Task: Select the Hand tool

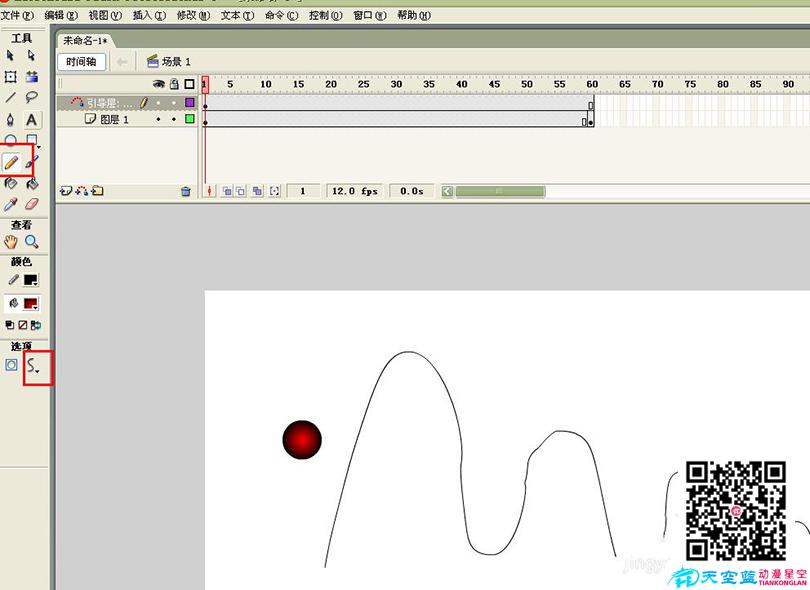Action: coord(10,241)
